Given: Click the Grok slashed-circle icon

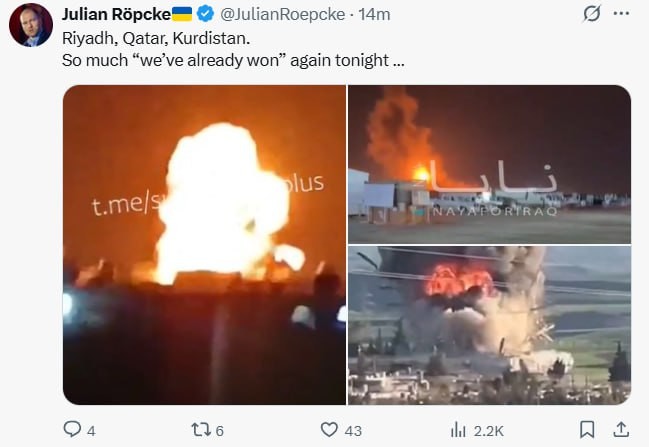Looking at the screenshot, I should click(x=592, y=14).
